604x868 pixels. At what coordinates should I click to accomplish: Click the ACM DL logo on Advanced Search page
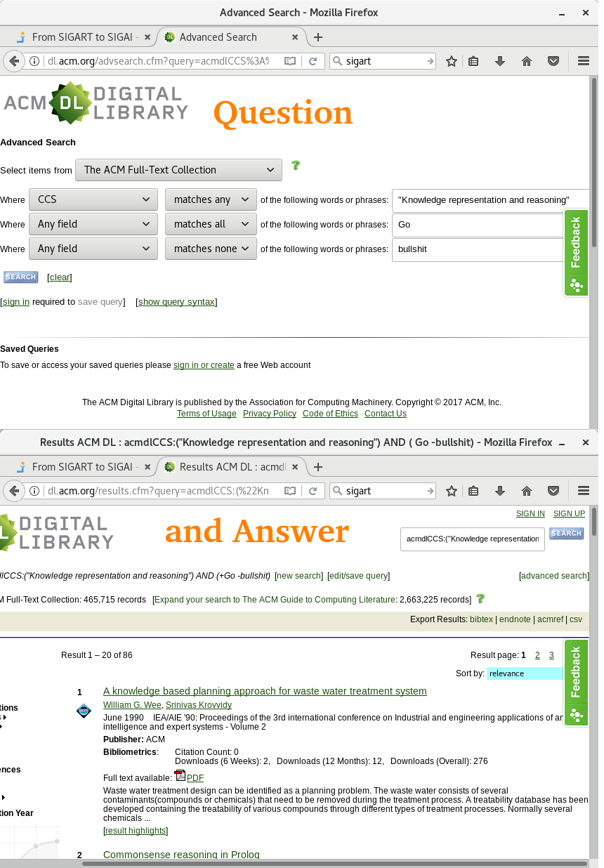coord(96,103)
